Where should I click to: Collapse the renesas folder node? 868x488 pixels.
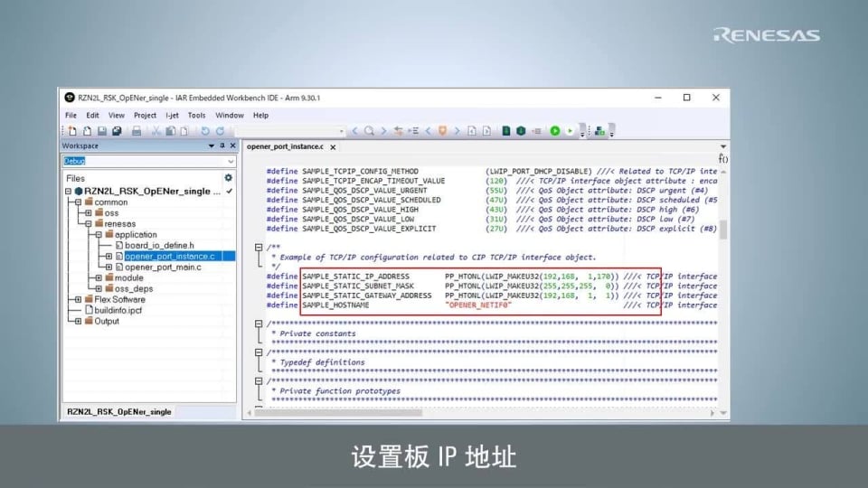coord(88,223)
